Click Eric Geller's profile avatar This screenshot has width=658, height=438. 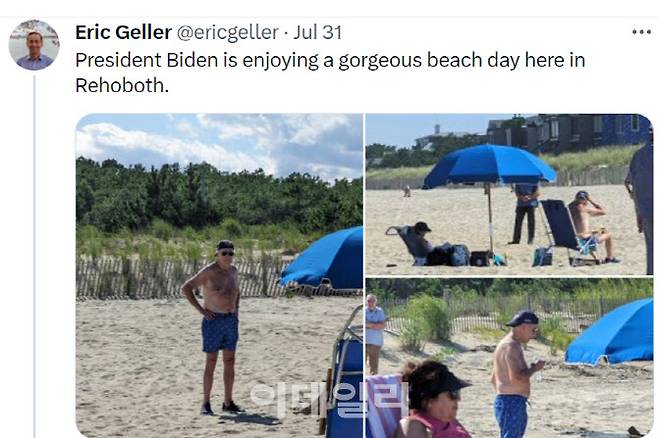coord(34,44)
